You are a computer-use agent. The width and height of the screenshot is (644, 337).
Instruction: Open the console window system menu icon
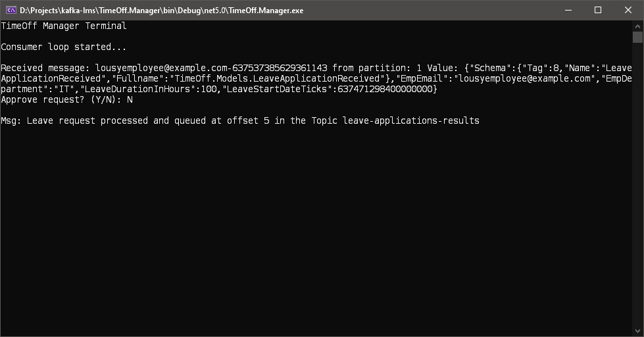point(11,10)
